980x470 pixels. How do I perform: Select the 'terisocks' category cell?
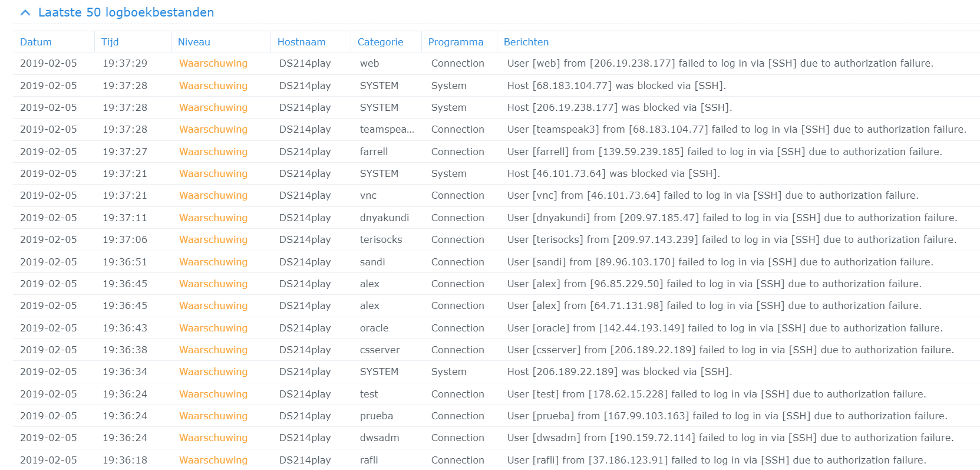point(381,239)
